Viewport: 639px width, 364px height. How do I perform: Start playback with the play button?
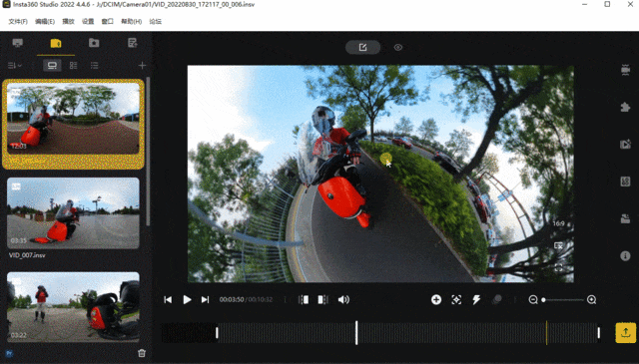(187, 299)
